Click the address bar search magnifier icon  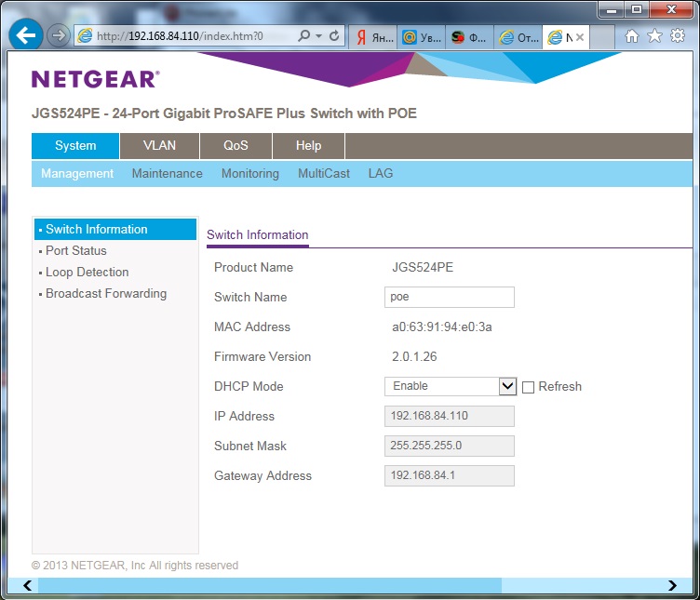click(x=304, y=35)
